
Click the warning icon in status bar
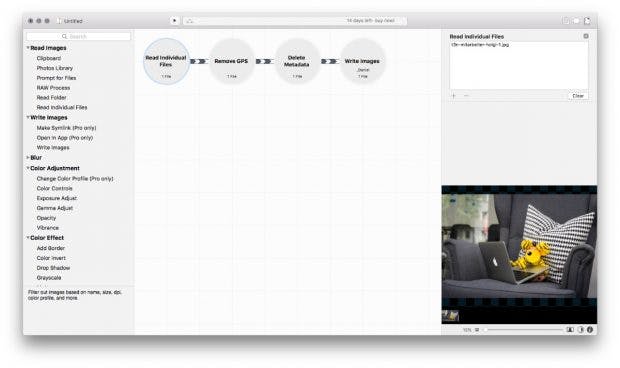pos(190,21)
